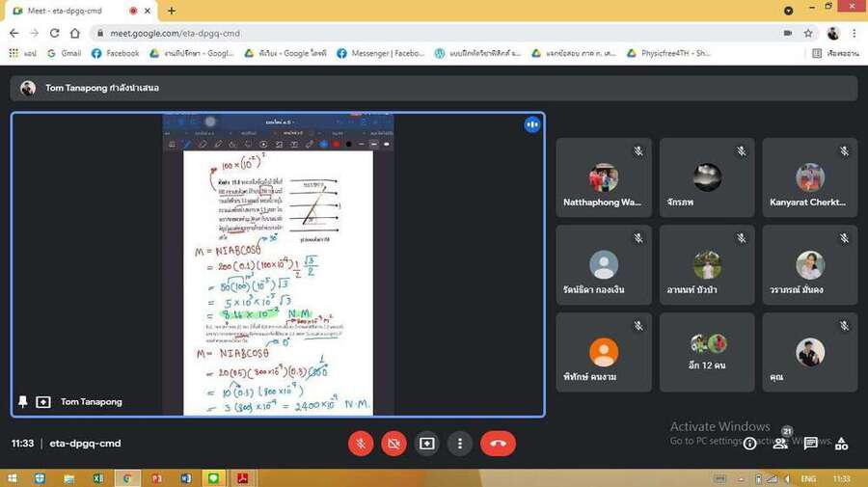Open the in-call chat panel
The image size is (868, 487).
point(811,444)
